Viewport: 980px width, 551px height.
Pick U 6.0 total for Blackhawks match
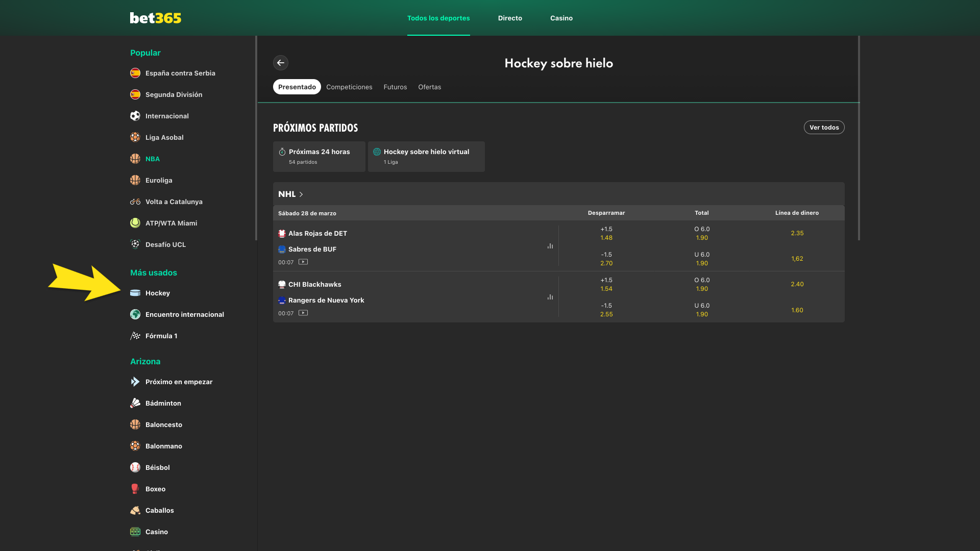coord(702,310)
